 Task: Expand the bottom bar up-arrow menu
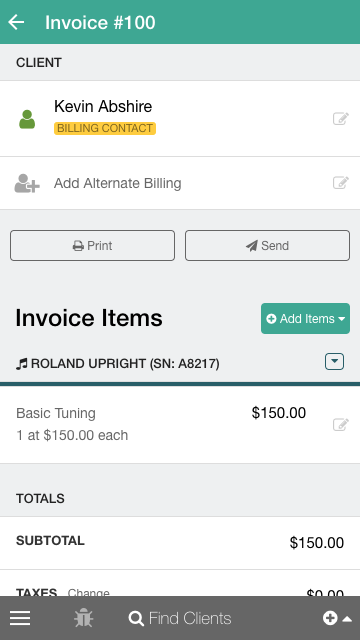click(x=347, y=619)
